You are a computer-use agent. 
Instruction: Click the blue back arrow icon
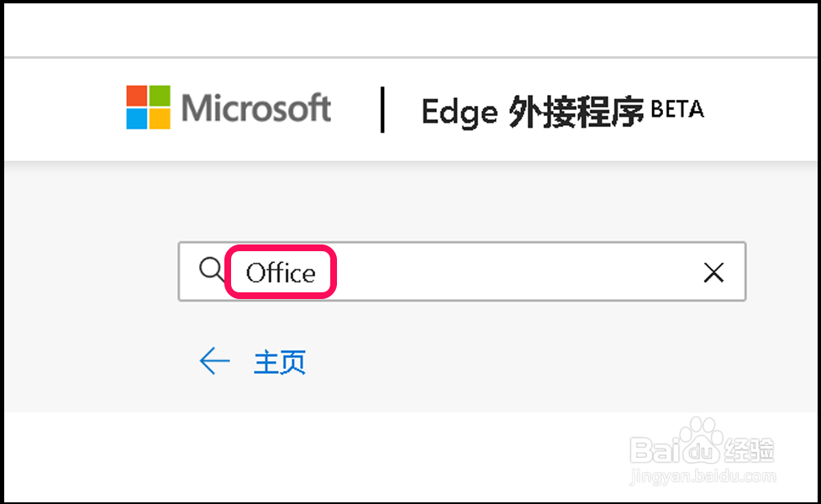click(214, 361)
